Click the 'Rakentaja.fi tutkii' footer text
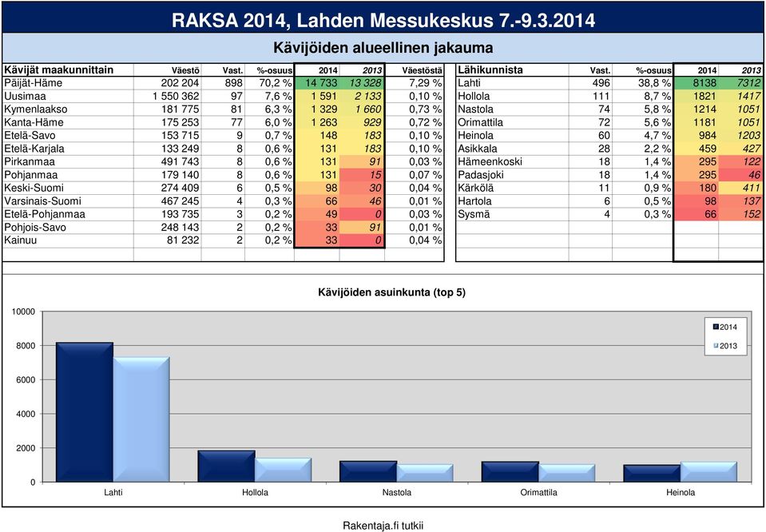Image resolution: width=766 pixels, height=532 pixels. [383, 526]
